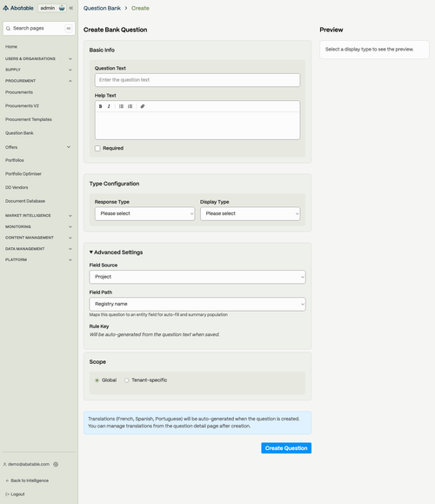Expand Users & Organisations menu section

(x=38, y=59)
